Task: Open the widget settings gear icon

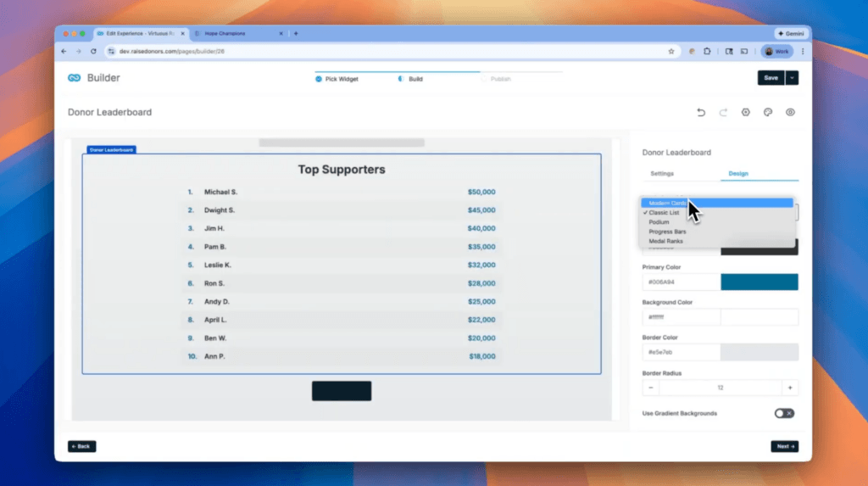Action: [746, 113]
